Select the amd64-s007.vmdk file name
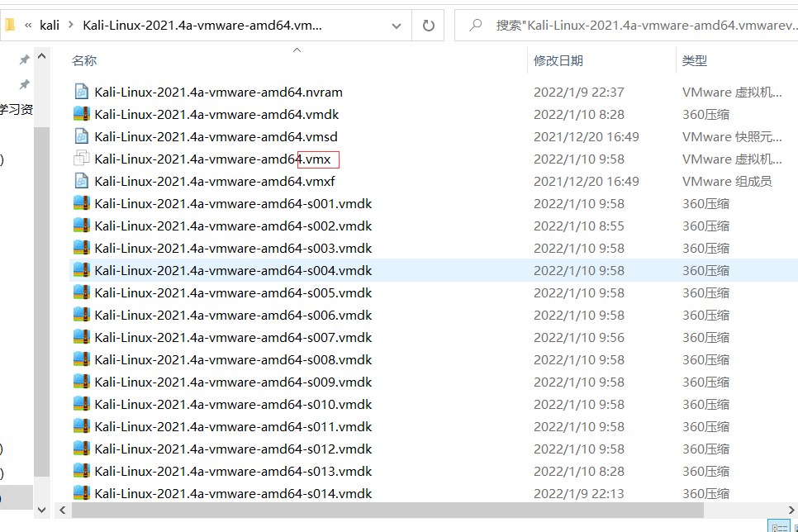The height and width of the screenshot is (532, 798). coord(233,338)
